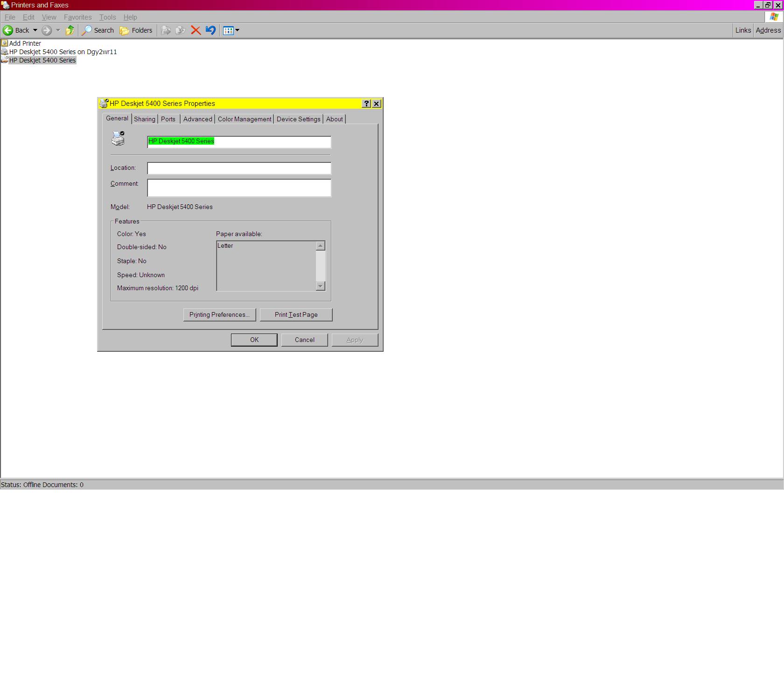Viewport: 784px width, 676px height.
Task: Click the Properties dialog title bar printer icon
Action: (104, 103)
